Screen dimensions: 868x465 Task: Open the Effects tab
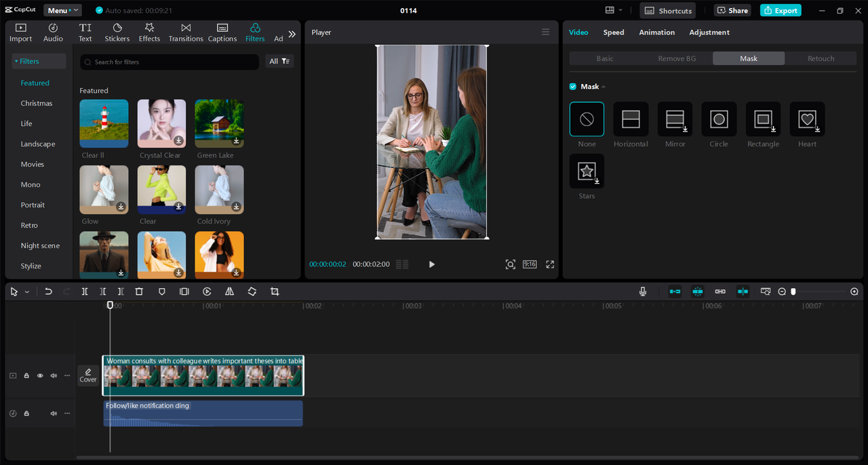[149, 33]
